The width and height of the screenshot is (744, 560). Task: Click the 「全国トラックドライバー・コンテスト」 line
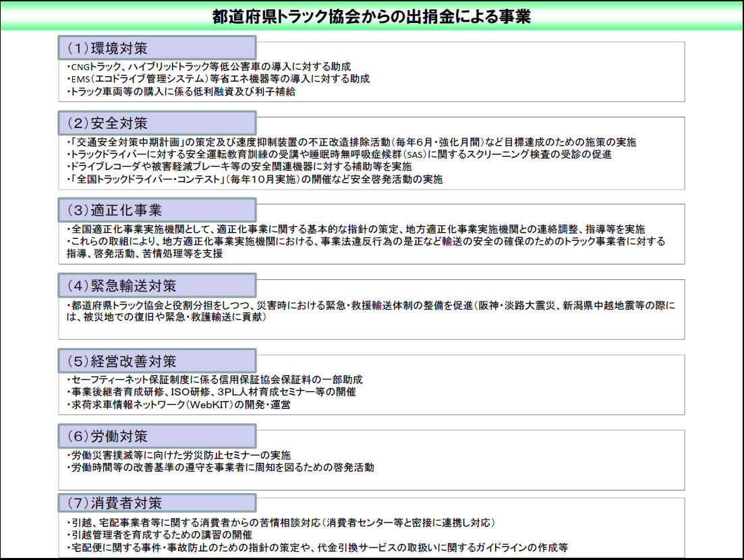click(x=255, y=179)
